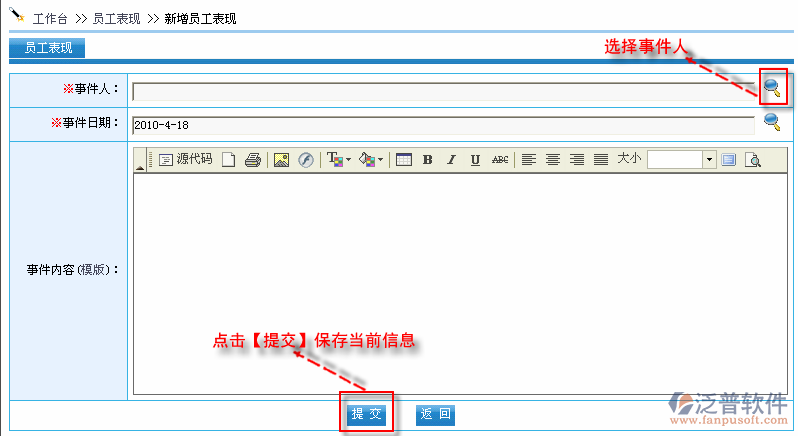Insert an image with the picture icon
The width and height of the screenshot is (798, 436).
click(281, 160)
